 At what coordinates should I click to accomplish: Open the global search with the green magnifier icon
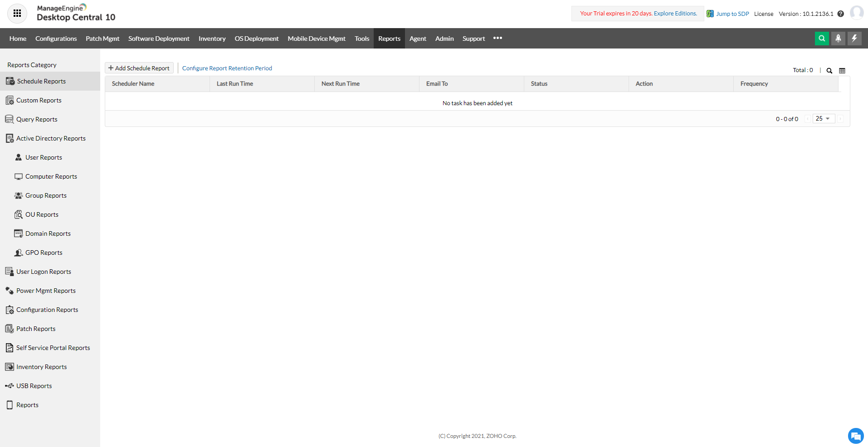[x=822, y=38]
